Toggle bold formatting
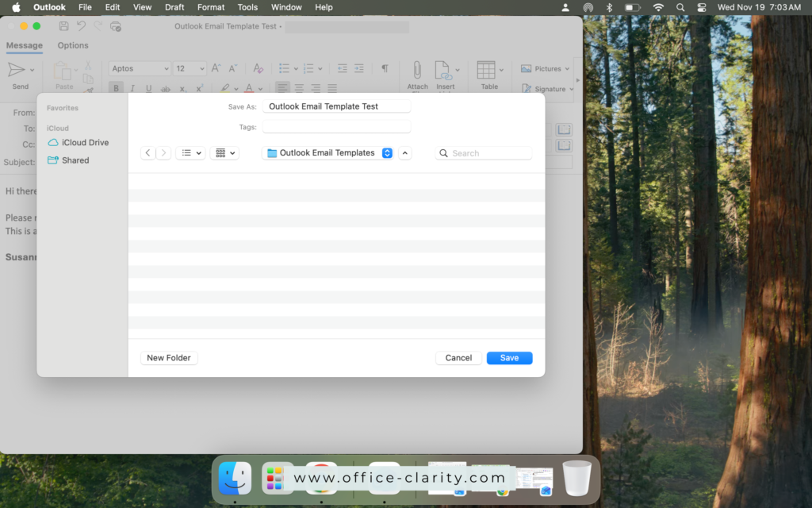812x508 pixels. 116,88
